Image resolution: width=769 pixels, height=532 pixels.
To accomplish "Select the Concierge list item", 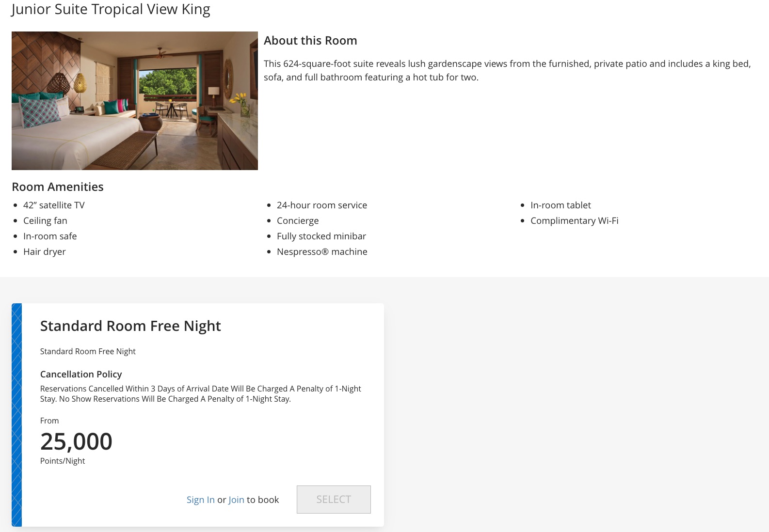I will [x=298, y=220].
